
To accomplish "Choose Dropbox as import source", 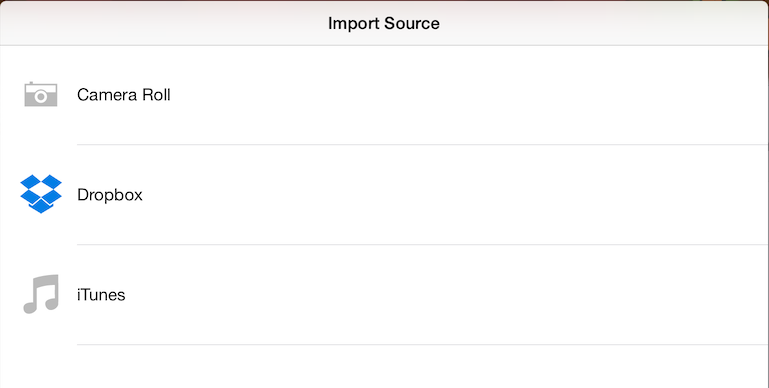I will click(x=384, y=195).
